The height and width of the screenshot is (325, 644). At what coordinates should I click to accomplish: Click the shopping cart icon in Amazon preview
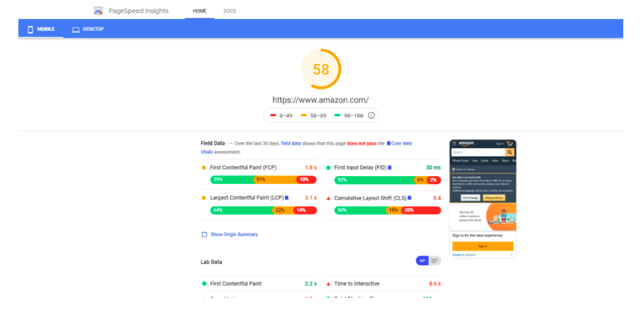[510, 144]
